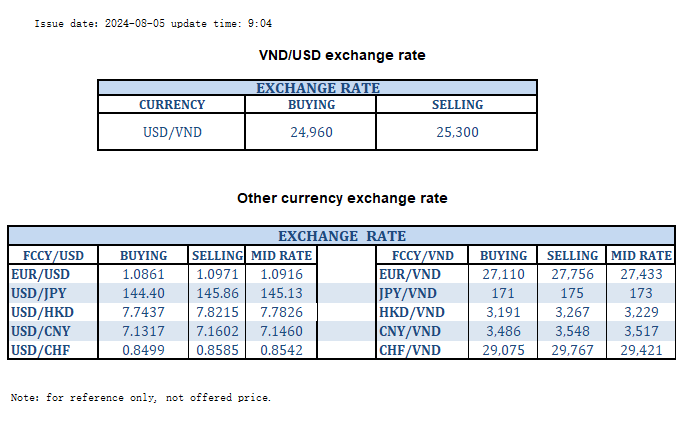Screen dimensions: 699x429
Task: Select the CNY/VND mid rate 3,517
Action: [641, 331]
